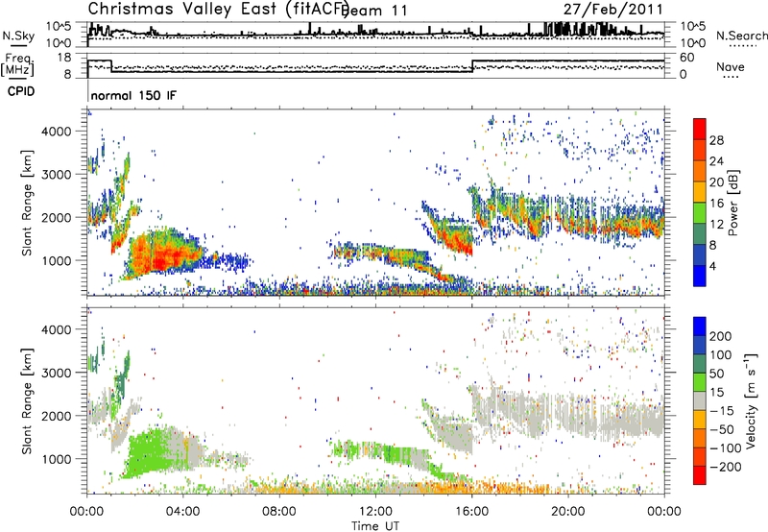The width and height of the screenshot is (768, 532).
Task: Click the "Freq. [MHz]" axis label
Action: pos(17,65)
